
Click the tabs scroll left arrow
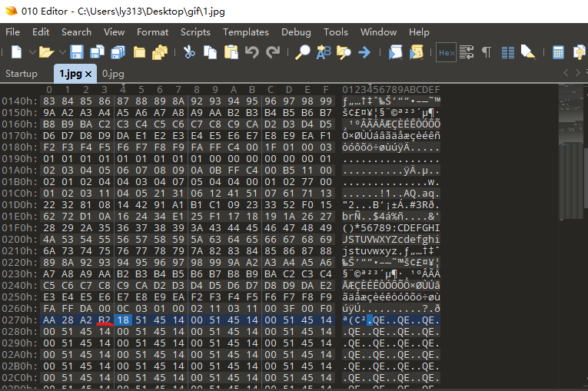tap(566, 73)
